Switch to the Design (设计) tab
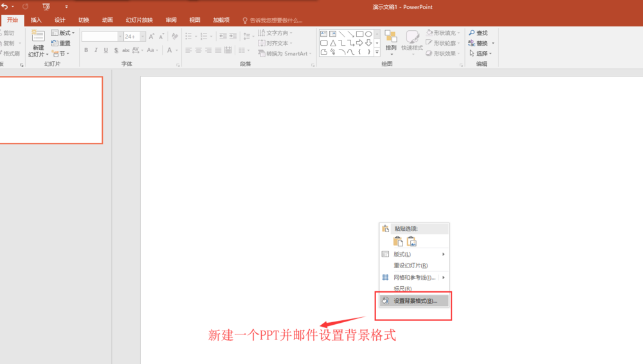 (x=60, y=20)
